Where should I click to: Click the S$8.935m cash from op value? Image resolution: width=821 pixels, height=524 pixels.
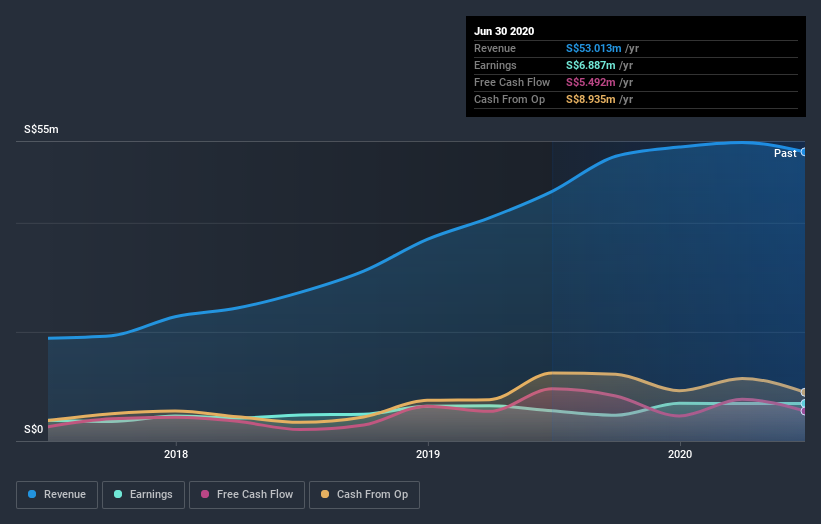coord(591,99)
